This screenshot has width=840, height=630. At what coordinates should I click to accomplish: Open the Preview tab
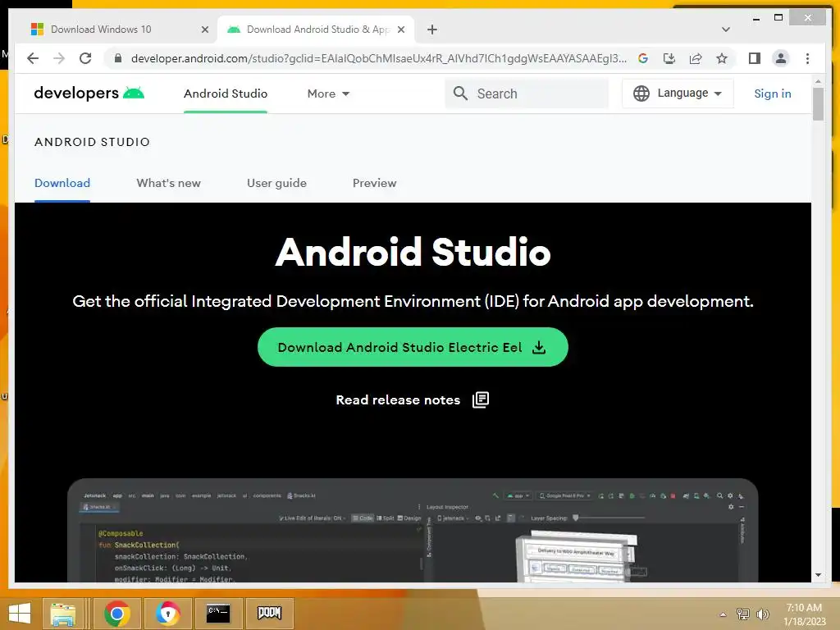pyautogui.click(x=374, y=183)
